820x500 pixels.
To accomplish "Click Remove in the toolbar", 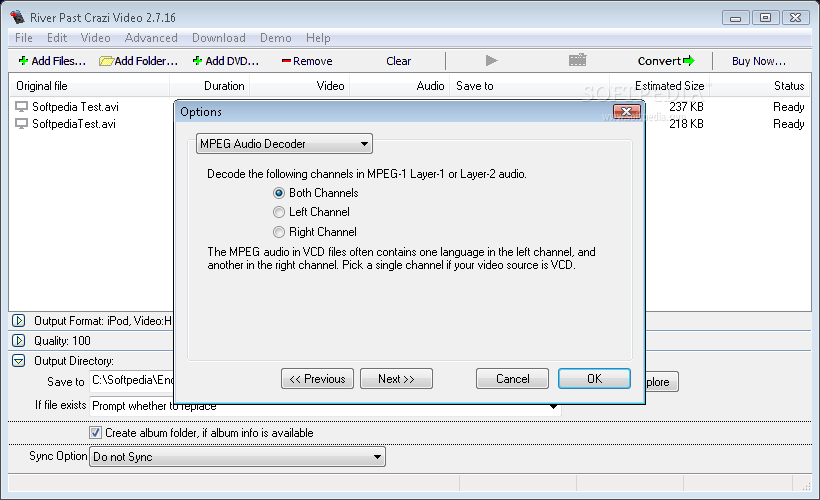I will tap(307, 61).
